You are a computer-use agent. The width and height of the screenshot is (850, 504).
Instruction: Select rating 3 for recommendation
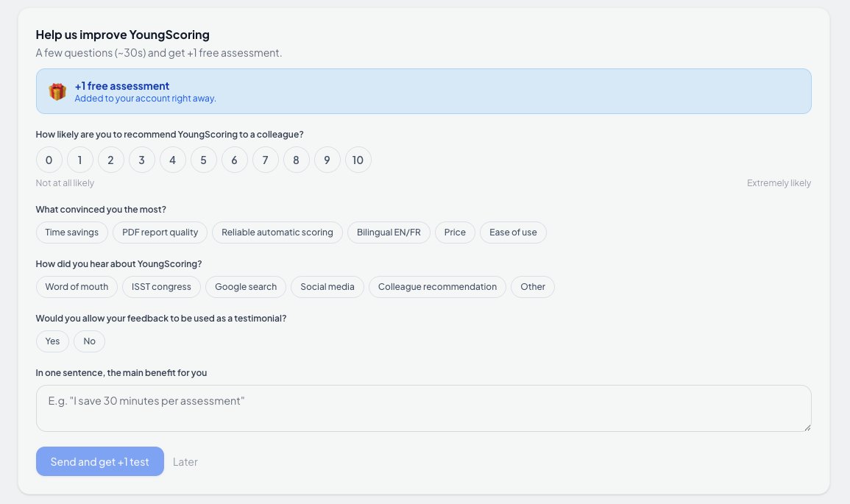click(141, 160)
